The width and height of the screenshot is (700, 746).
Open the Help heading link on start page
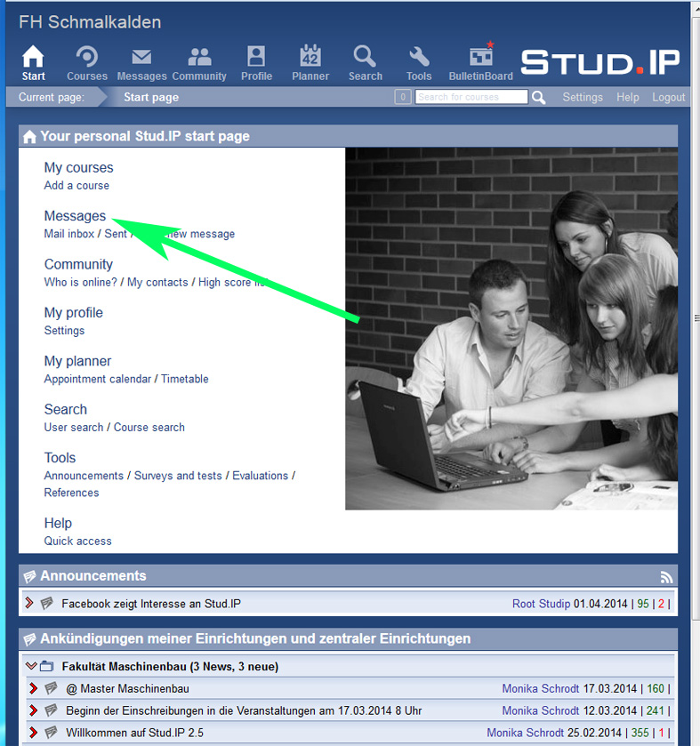tap(58, 523)
